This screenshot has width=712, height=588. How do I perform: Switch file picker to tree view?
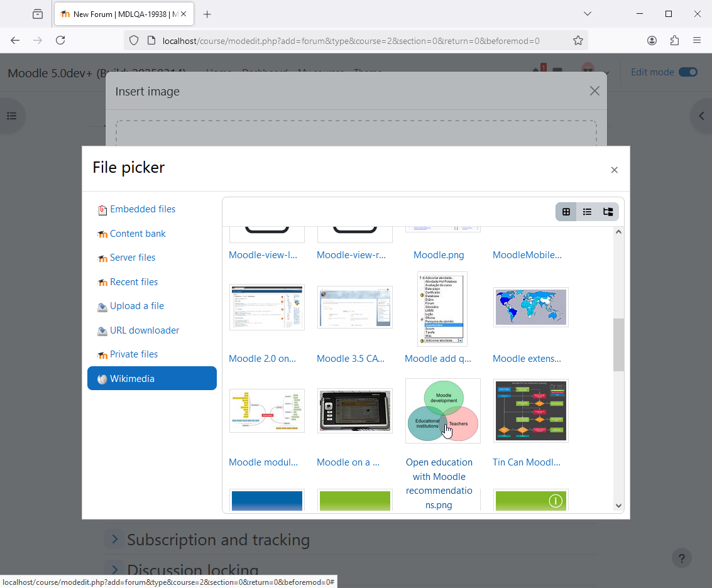click(x=608, y=212)
